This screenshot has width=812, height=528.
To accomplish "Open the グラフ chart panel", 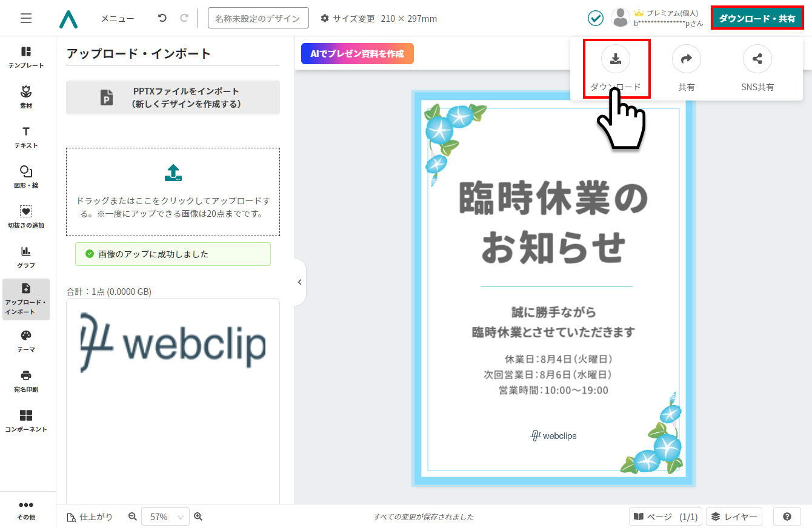I will click(x=26, y=257).
